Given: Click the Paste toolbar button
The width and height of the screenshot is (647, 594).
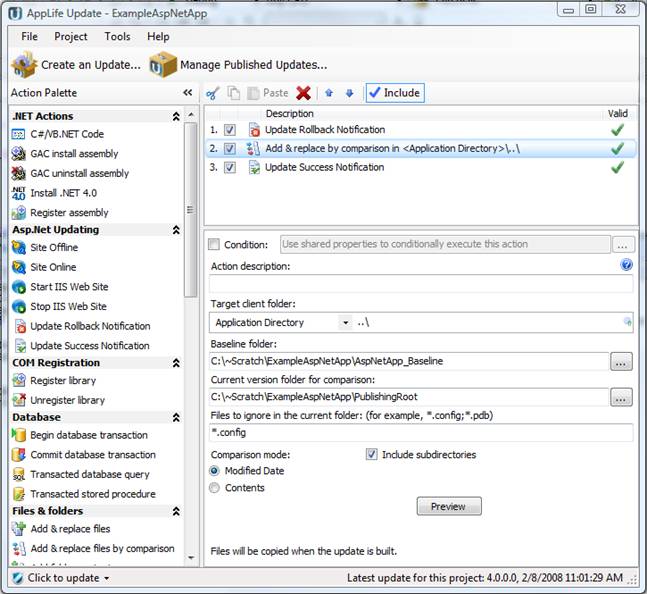Looking at the screenshot, I should point(267,93).
